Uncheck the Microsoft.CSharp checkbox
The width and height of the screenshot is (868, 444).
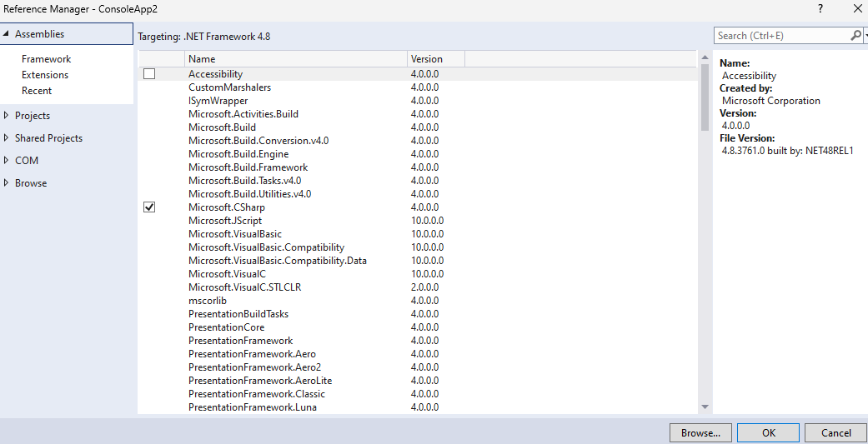149,207
